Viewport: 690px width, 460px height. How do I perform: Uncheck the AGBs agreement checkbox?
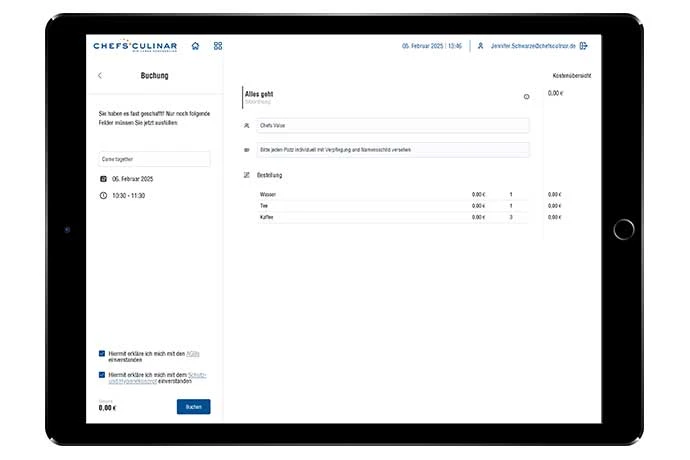pyautogui.click(x=102, y=353)
